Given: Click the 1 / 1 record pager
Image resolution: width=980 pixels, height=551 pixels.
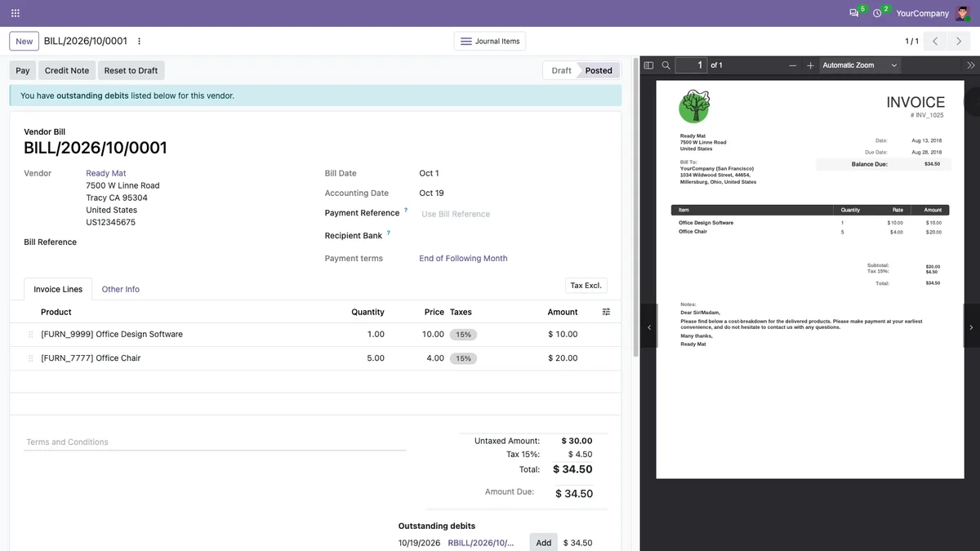Looking at the screenshot, I should pyautogui.click(x=911, y=42).
